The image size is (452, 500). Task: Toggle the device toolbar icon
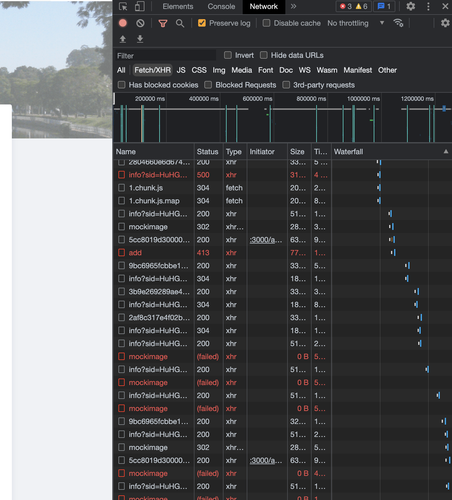pyautogui.click(x=139, y=6)
